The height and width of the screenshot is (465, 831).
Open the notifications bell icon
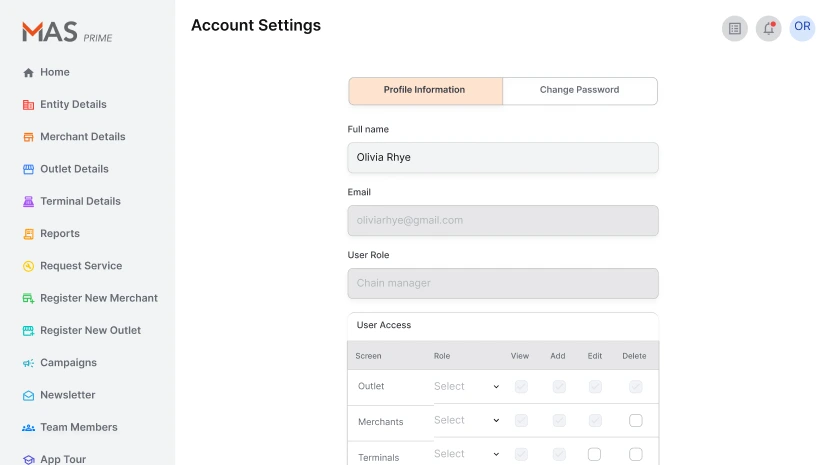click(x=768, y=28)
